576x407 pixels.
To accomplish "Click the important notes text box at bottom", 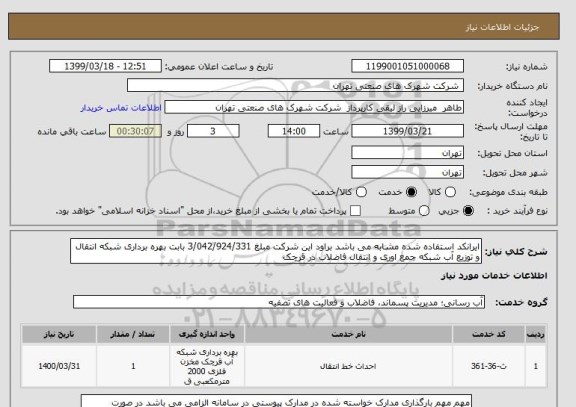I will (276, 401).
